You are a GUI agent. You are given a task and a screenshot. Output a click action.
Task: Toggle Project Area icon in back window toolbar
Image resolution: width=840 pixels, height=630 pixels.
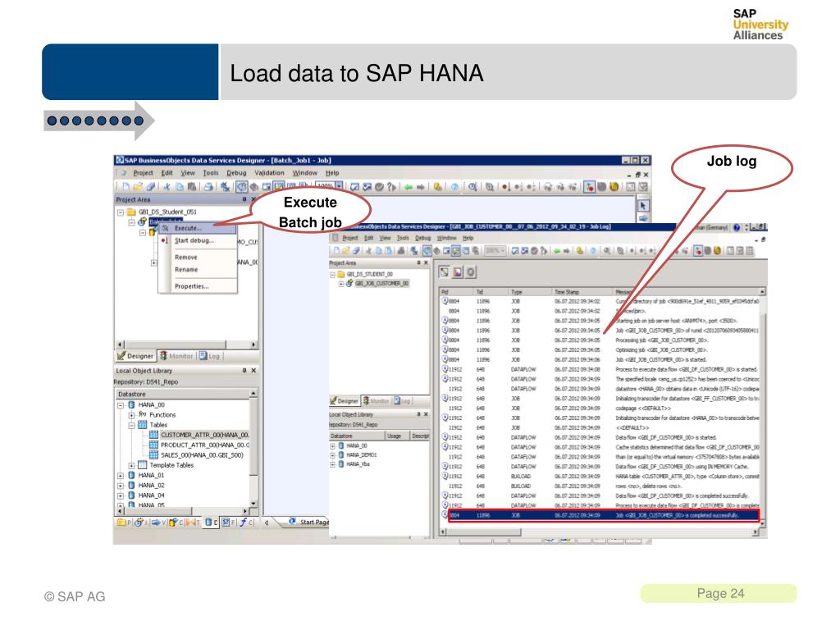click(x=242, y=186)
